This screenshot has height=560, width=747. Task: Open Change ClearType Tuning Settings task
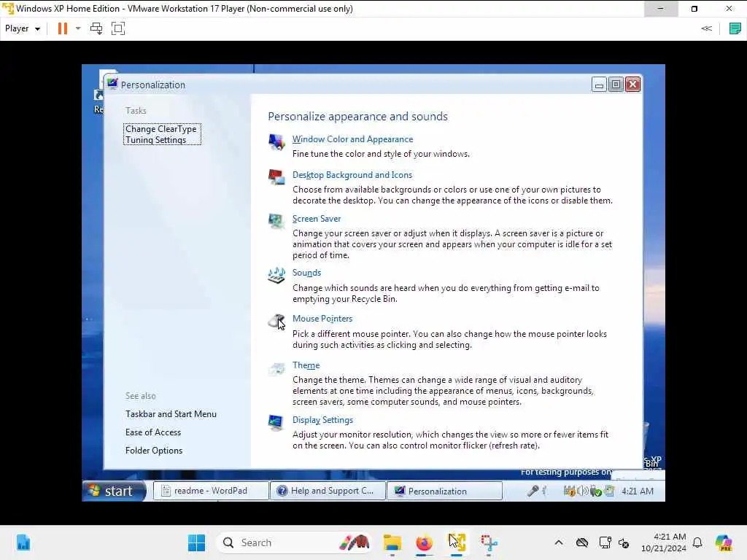[x=162, y=134]
